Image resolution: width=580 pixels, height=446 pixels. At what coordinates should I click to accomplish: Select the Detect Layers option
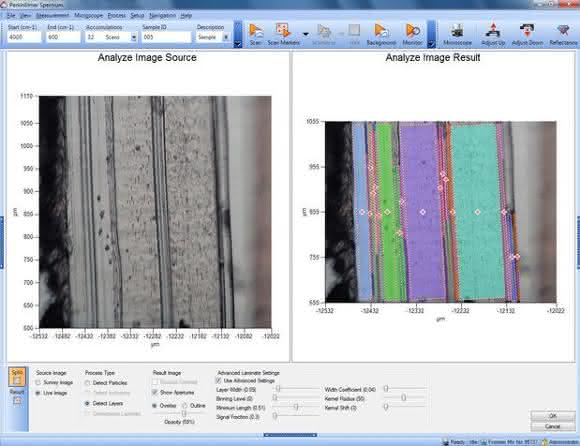click(x=87, y=403)
